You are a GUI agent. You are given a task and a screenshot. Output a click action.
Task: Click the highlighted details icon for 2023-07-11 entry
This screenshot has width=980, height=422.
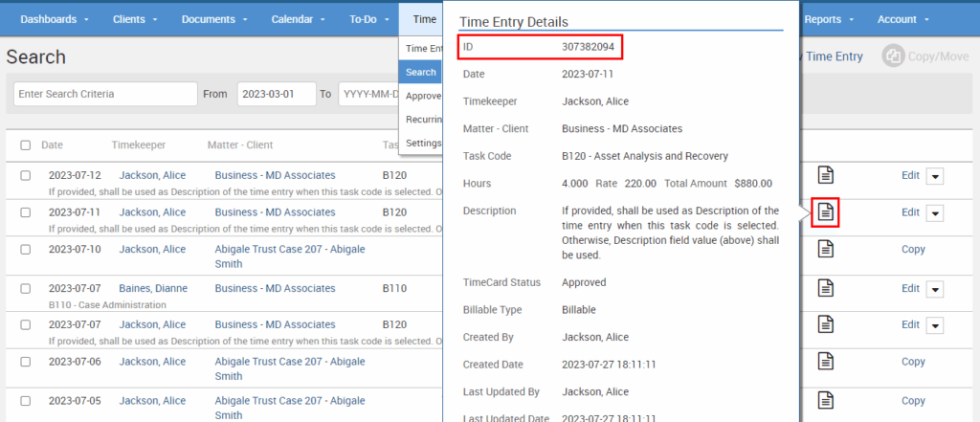tap(825, 211)
